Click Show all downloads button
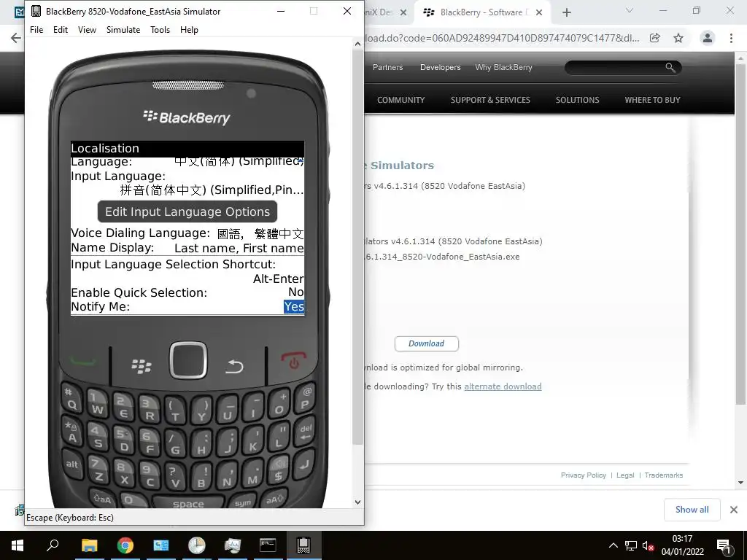747x560 pixels. (x=692, y=510)
